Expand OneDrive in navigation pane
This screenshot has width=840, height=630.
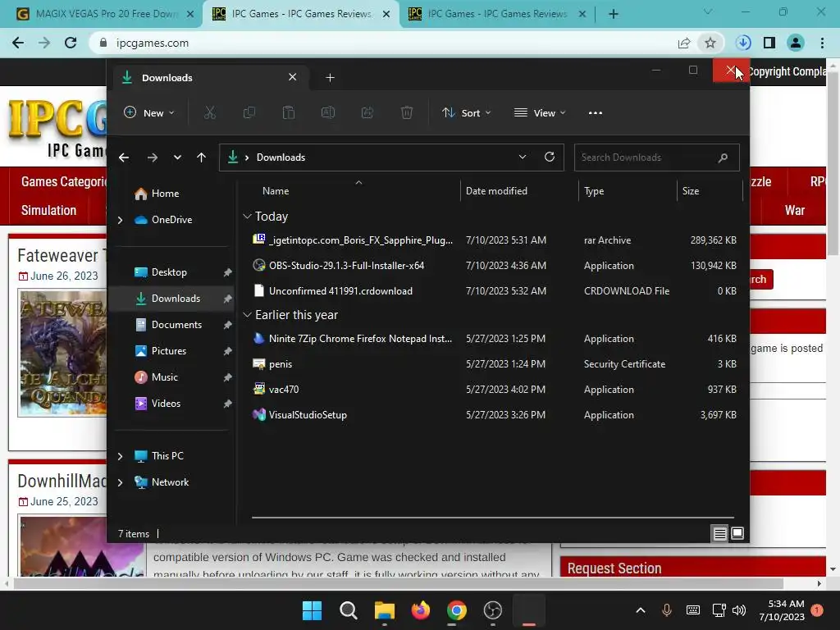point(121,220)
